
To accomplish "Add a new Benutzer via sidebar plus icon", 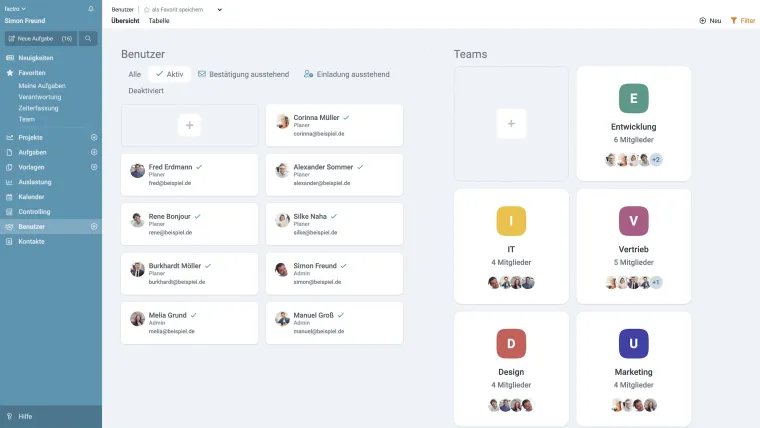I will pos(94,227).
